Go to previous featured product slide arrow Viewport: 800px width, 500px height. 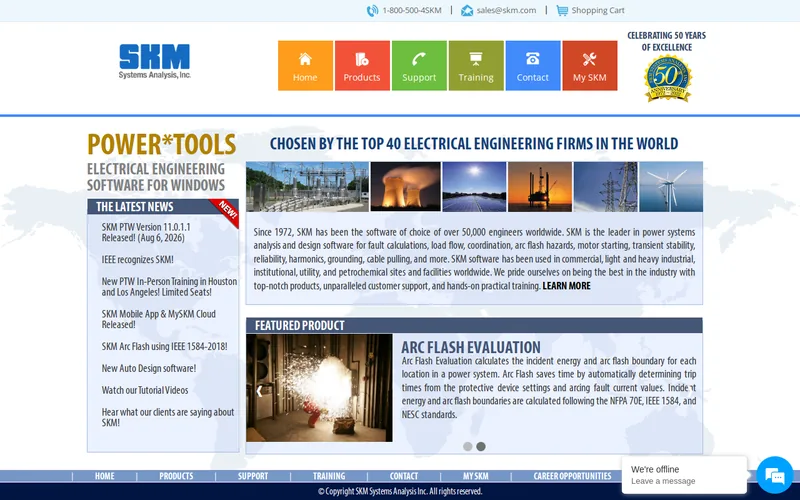(x=259, y=391)
